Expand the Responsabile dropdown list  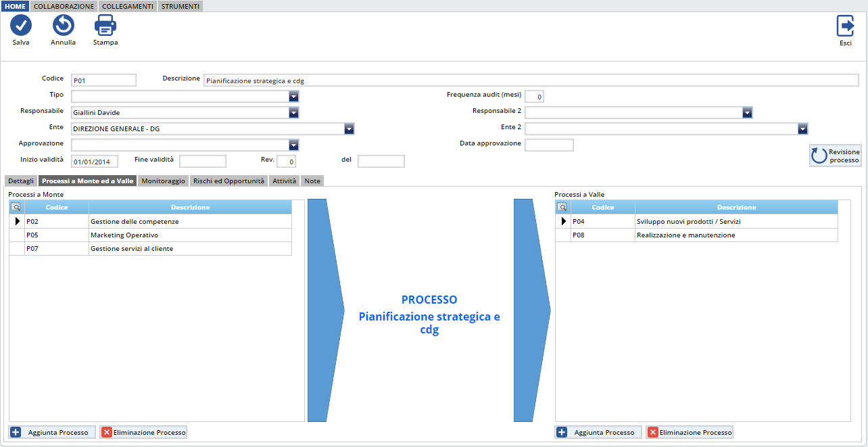tap(293, 113)
